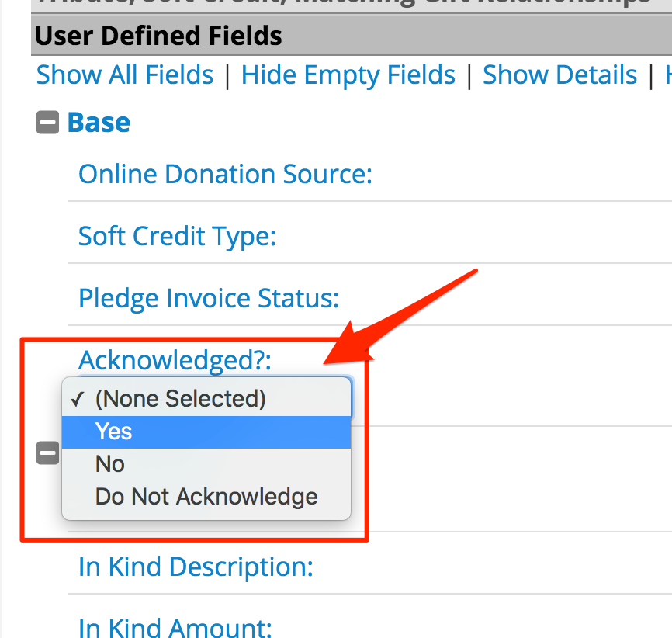Select Yes in the Acknowledged dropdown
672x638 pixels.
(x=113, y=432)
